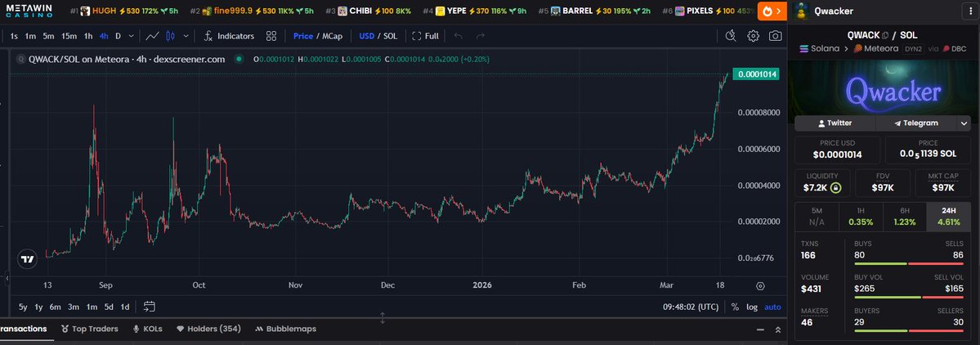The image size is (980, 345).
Task: Open time axis settings gear
Action: [x=760, y=286]
